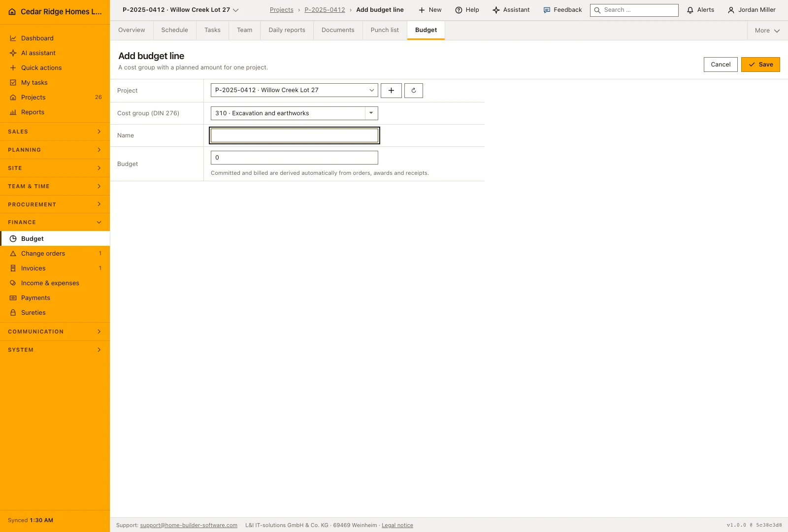Expand the SALES sidebar section
Screen dimensions: 788x532
(55, 132)
